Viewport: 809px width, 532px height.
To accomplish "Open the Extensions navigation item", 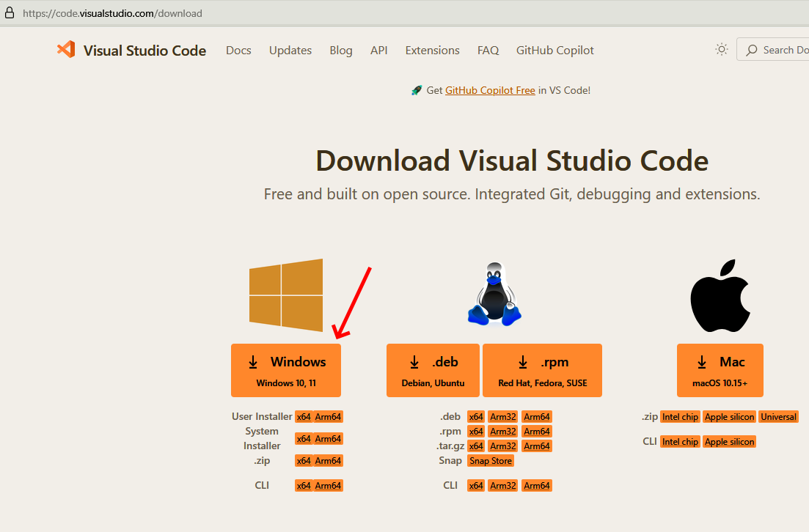I will [x=432, y=51].
